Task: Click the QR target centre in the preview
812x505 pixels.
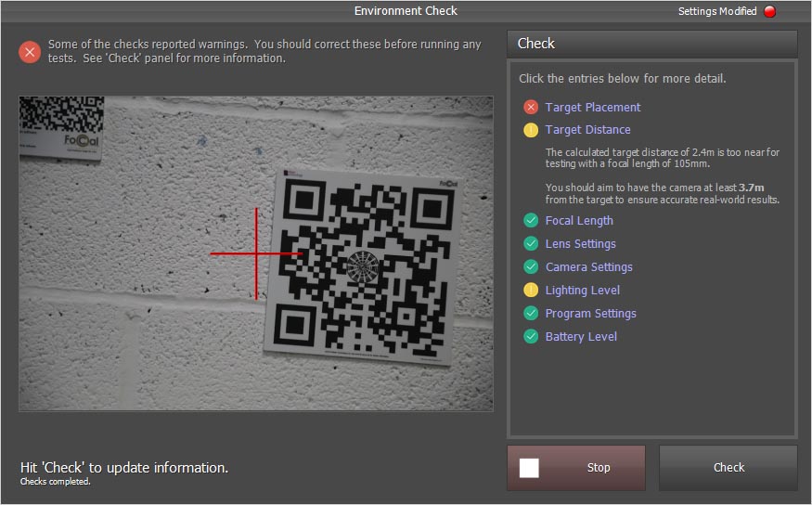Action: tap(363, 266)
